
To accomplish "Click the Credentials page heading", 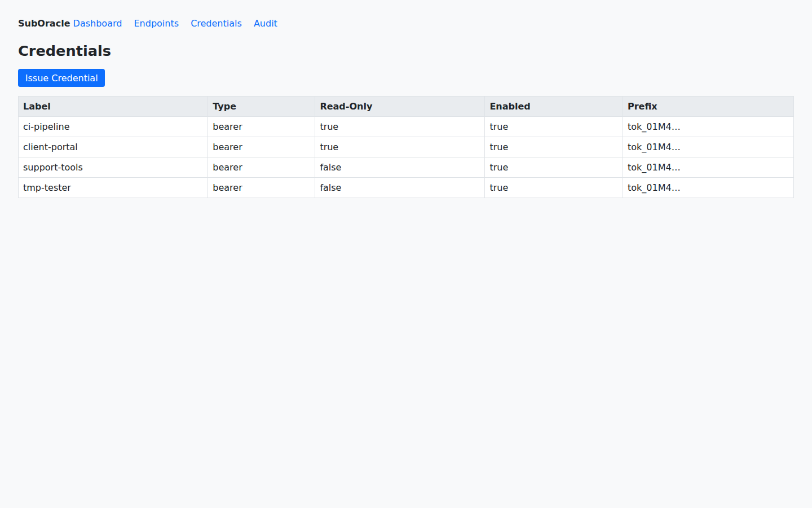I will click(x=64, y=51).
